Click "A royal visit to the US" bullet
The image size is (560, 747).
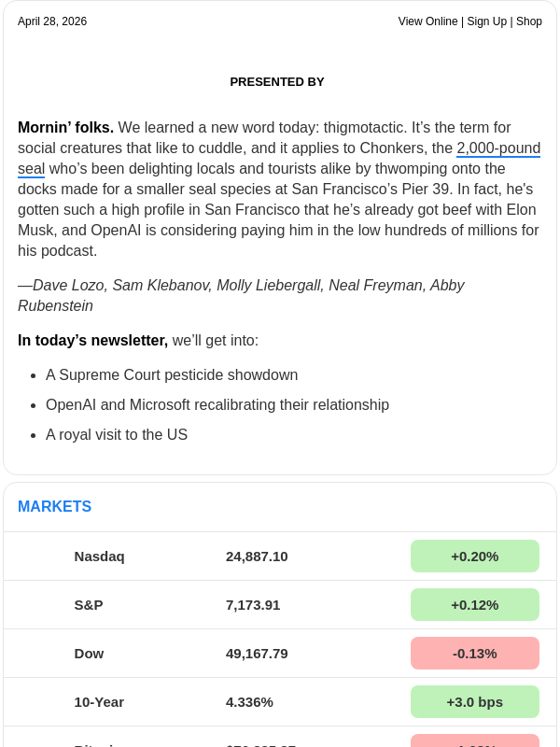point(117,435)
